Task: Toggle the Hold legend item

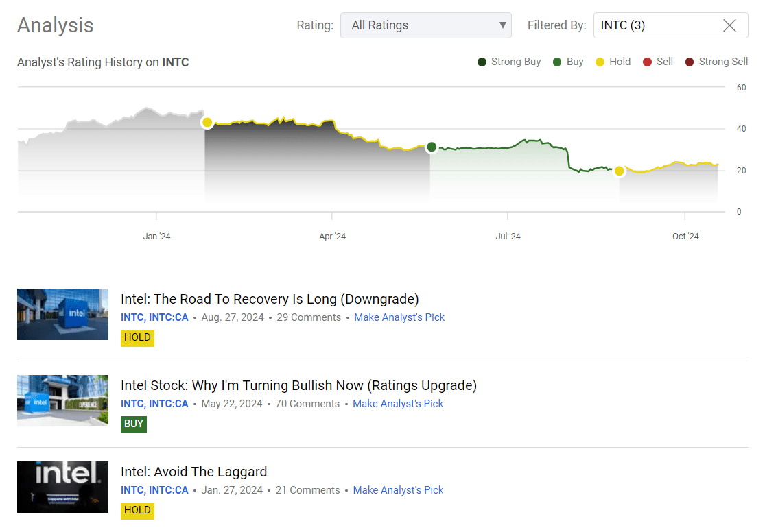Action: coord(613,62)
